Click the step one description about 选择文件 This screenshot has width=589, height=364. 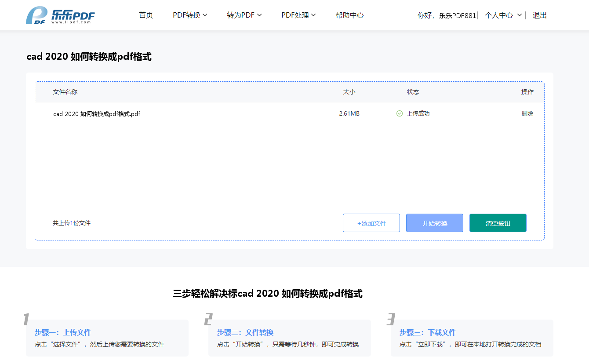[99, 344]
